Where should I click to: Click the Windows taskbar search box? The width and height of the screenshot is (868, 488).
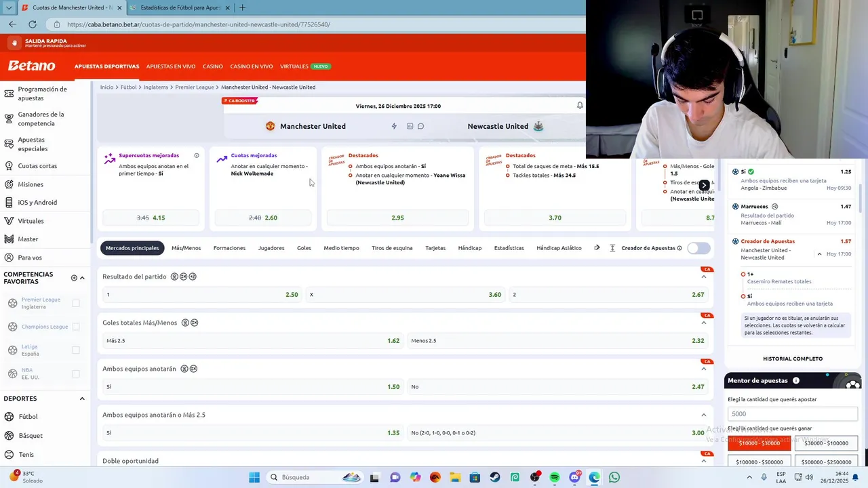[316, 477]
